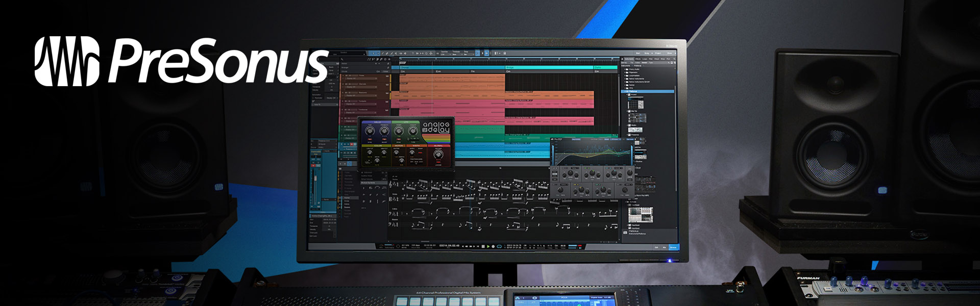Screen dimensions: 980x306
Task: Click the Stop button in the transport
Action: point(483,246)
